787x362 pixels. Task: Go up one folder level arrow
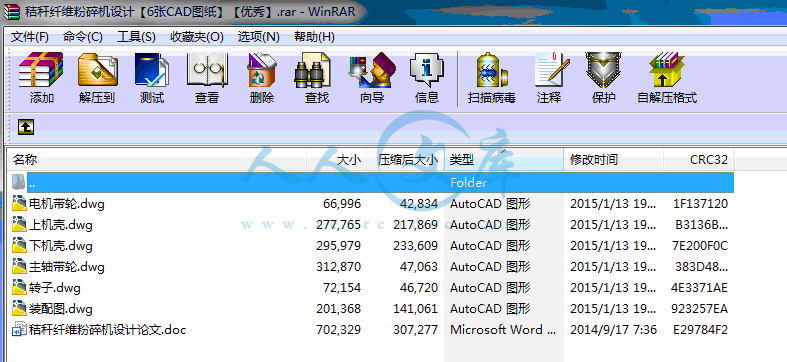[26, 127]
